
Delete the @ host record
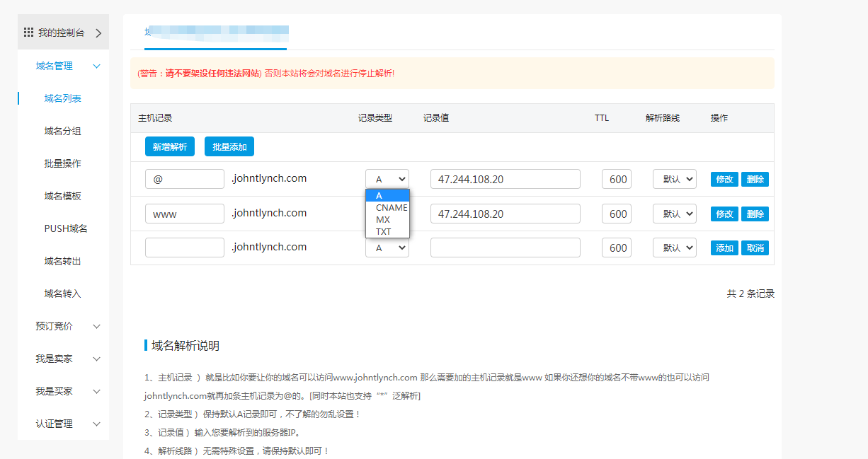[x=755, y=179]
